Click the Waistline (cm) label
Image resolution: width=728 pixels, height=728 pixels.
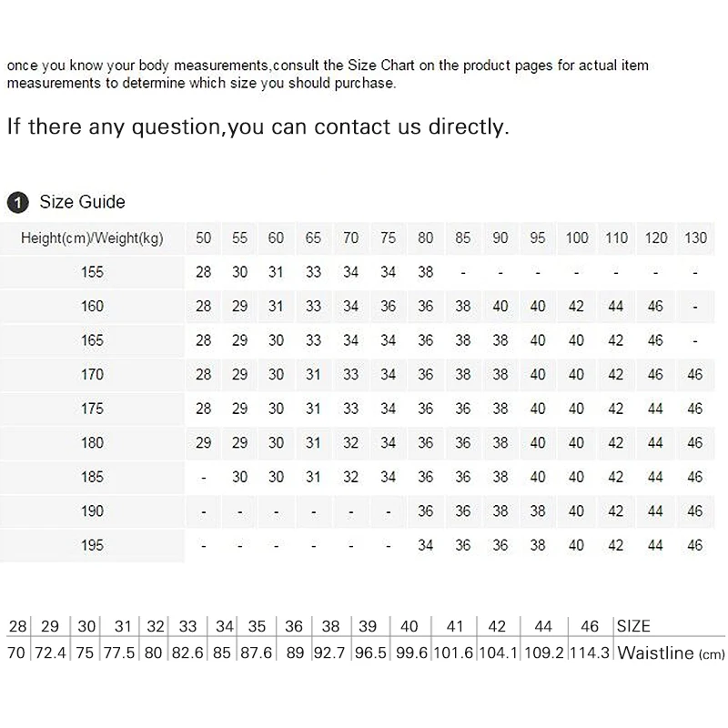click(671, 653)
